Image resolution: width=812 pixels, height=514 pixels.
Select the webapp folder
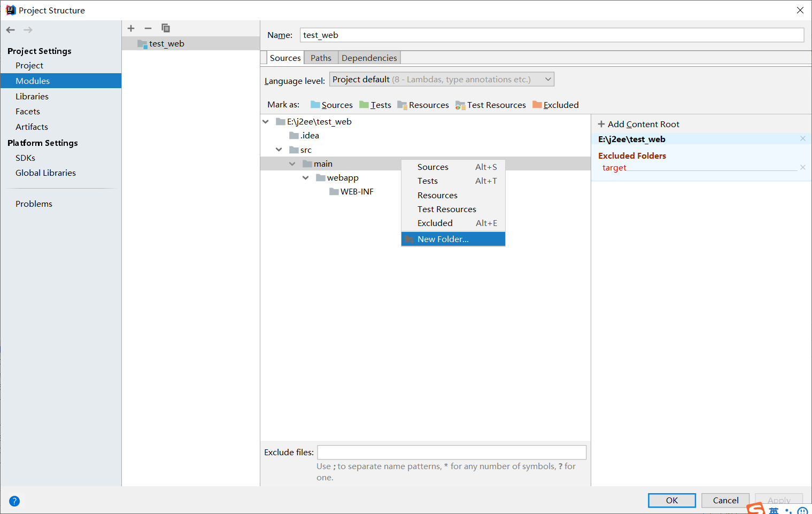pyautogui.click(x=337, y=178)
